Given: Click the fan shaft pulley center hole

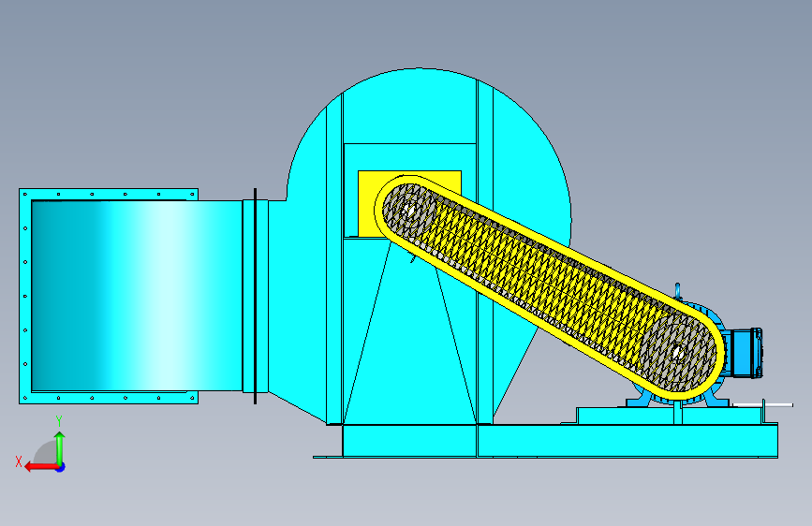Looking at the screenshot, I should tap(408, 212).
